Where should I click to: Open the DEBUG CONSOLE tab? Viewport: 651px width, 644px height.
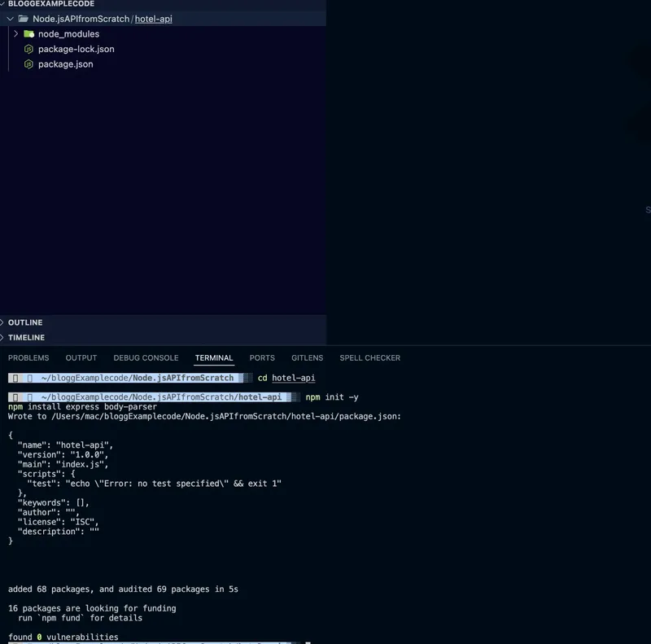point(146,357)
